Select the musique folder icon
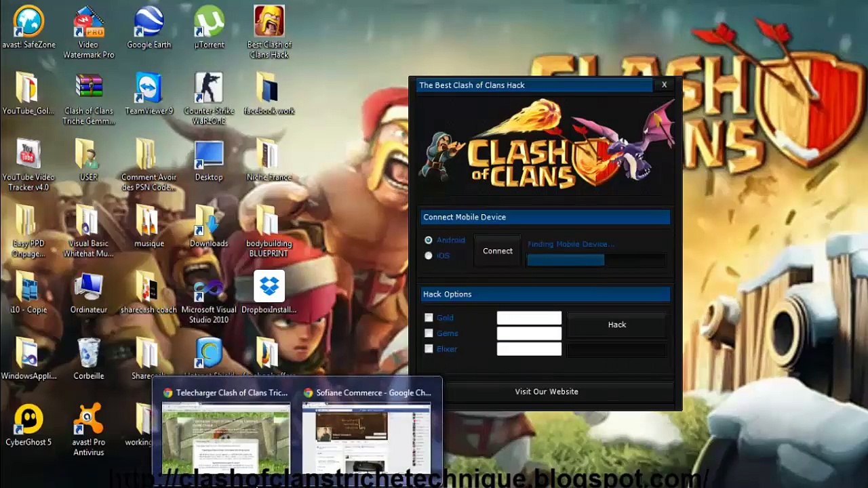This screenshot has height=488, width=868. (x=149, y=227)
